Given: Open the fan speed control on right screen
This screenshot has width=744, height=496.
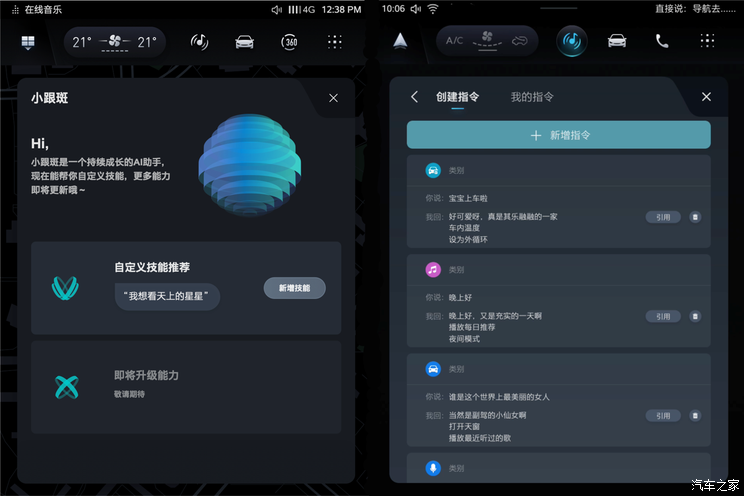Looking at the screenshot, I should tap(487, 41).
